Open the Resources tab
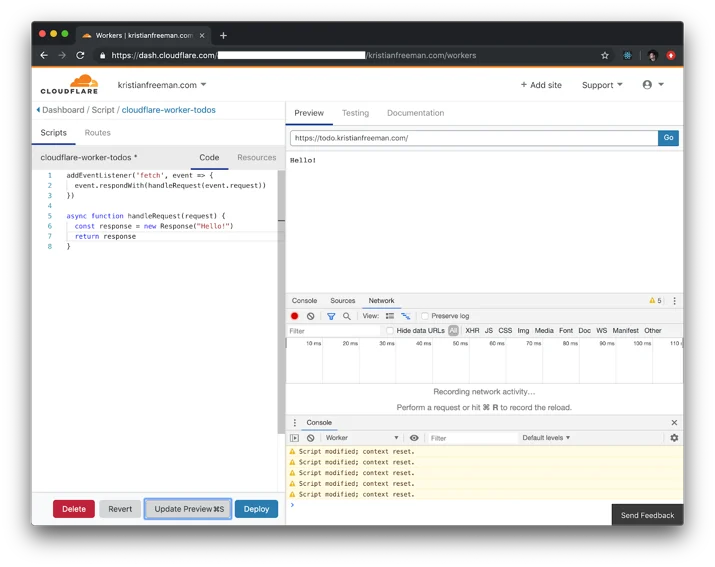The width and height of the screenshot is (715, 567). [257, 157]
